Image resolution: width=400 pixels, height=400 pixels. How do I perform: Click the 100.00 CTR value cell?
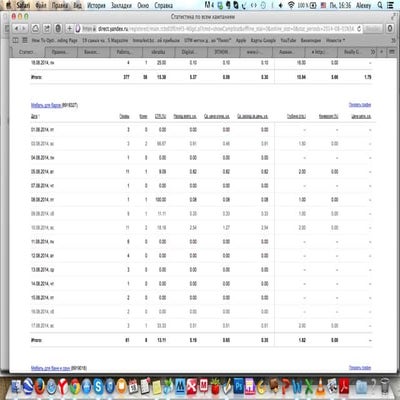pyautogui.click(x=161, y=200)
